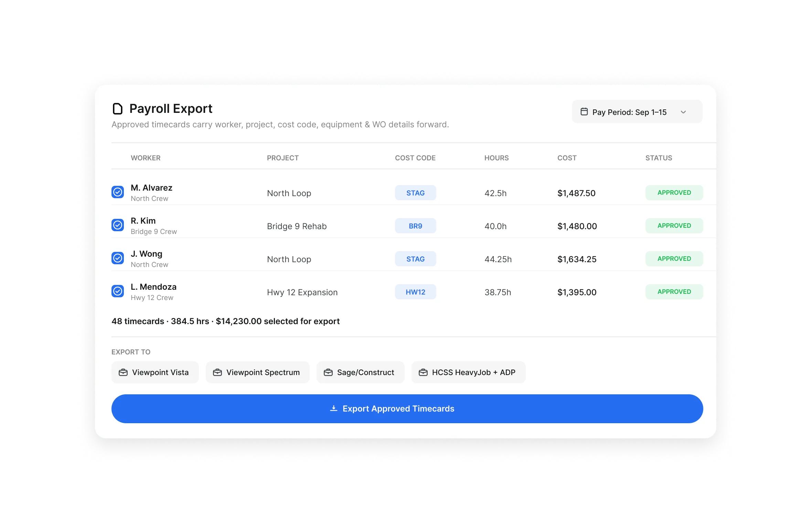The image size is (812, 523).
Task: Click briefcase icon on Viewpoint Spectrum
Action: pos(217,372)
